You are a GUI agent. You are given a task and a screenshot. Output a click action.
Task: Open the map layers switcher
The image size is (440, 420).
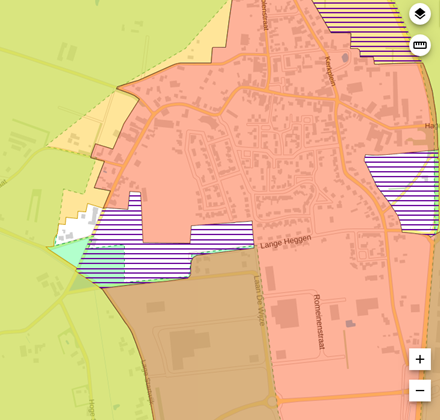[420, 14]
